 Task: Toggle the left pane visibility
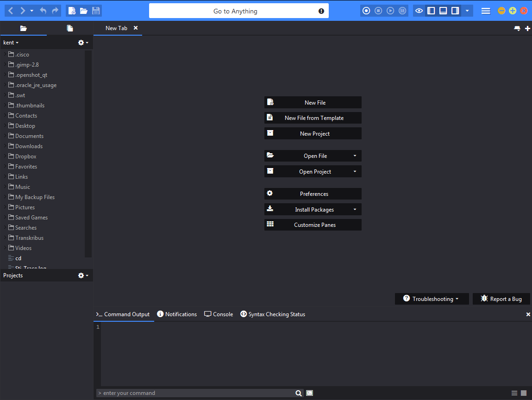click(x=431, y=10)
